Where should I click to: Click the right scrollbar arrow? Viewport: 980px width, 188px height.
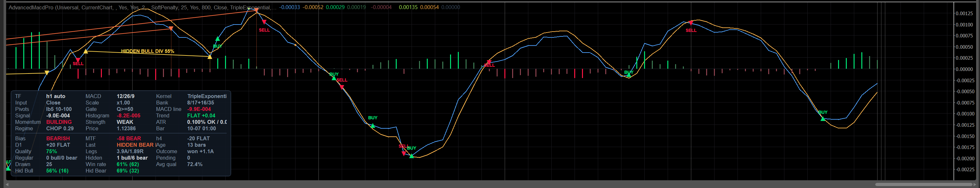click(974, 184)
